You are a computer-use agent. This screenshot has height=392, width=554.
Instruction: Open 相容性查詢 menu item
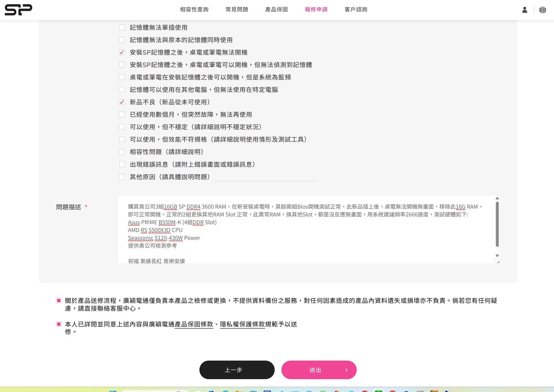(194, 9)
